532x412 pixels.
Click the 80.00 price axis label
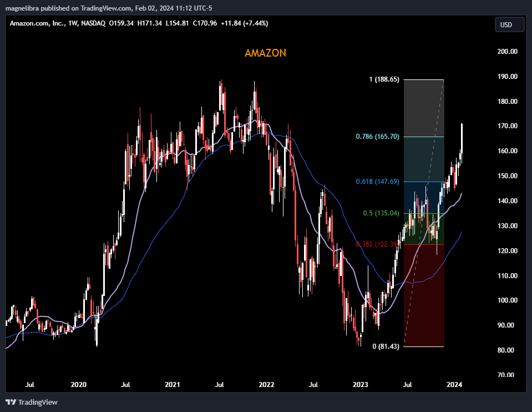pyautogui.click(x=505, y=350)
